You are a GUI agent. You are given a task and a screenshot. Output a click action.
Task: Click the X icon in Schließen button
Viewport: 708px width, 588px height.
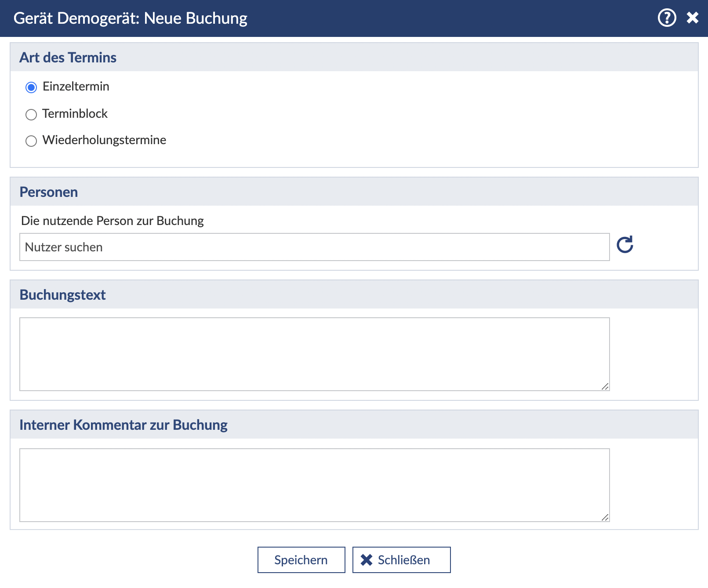click(x=367, y=560)
